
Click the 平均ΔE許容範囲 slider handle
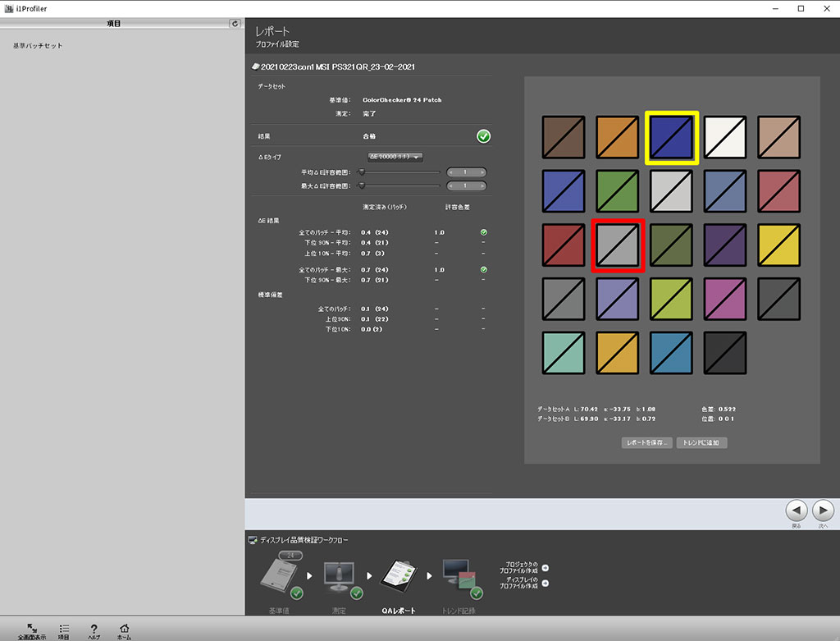pyautogui.click(x=362, y=172)
